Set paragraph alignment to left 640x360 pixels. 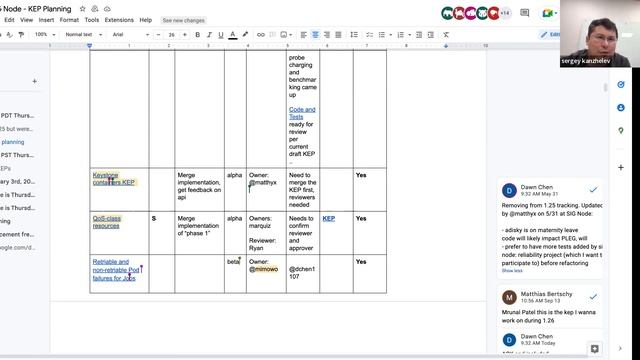click(x=303, y=35)
